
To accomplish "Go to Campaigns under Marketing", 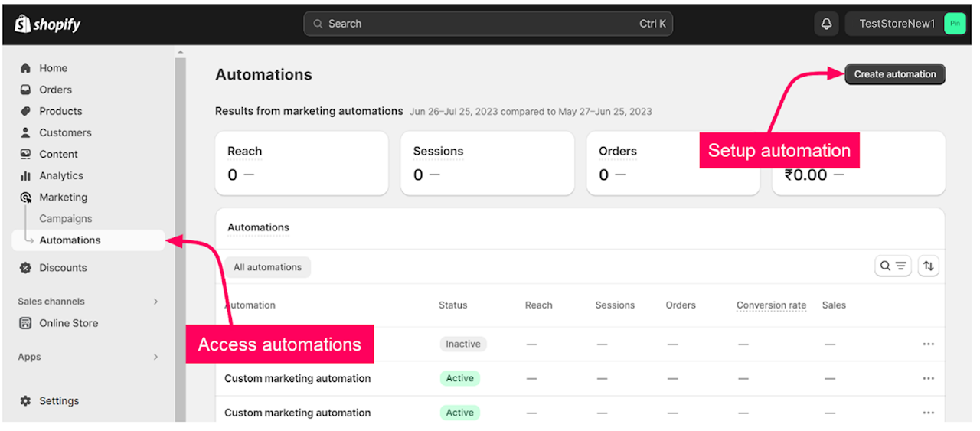I will 66,219.
